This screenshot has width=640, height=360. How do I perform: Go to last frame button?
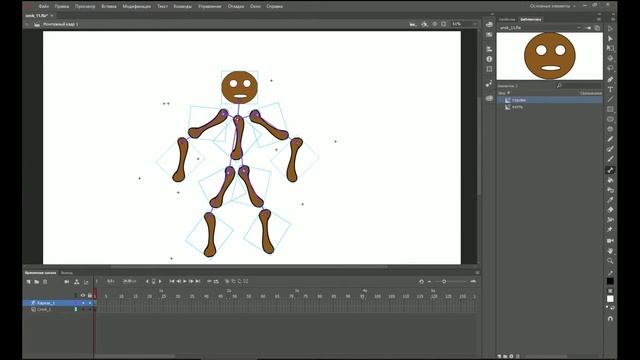(198, 281)
